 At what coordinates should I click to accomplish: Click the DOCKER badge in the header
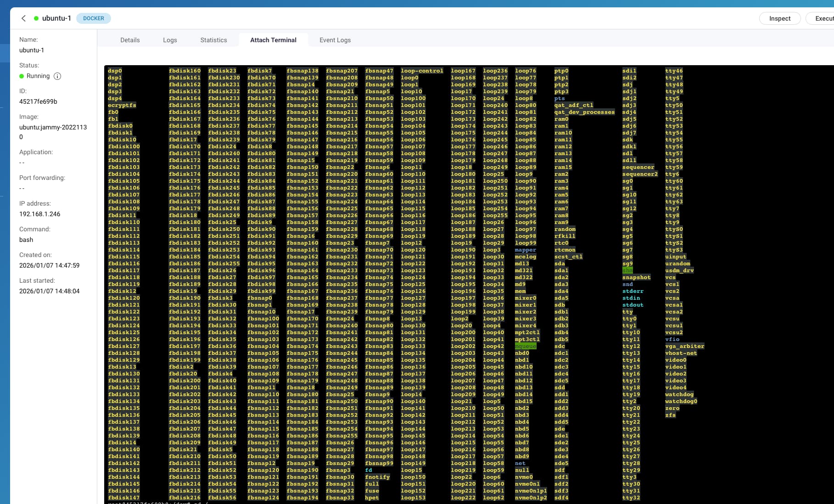[94, 18]
